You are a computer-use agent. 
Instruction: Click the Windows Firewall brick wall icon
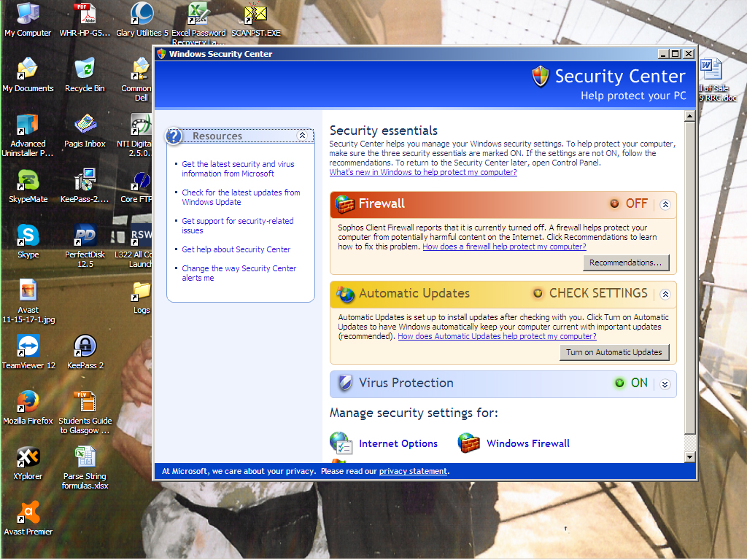[x=469, y=443]
